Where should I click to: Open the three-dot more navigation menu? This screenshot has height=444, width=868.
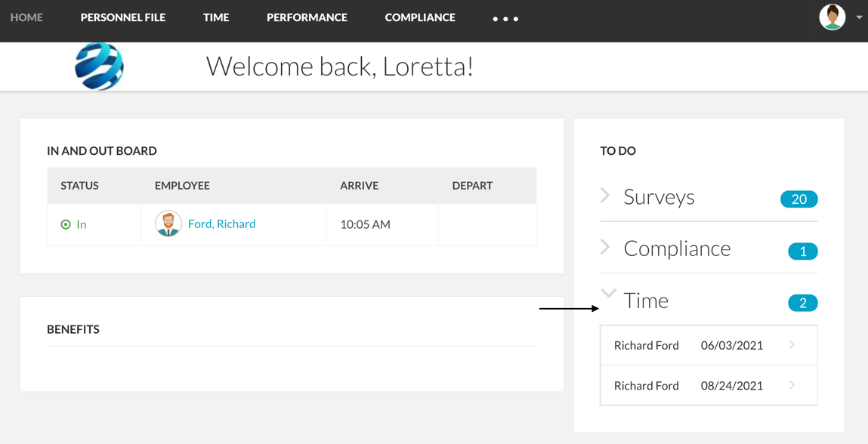click(x=505, y=18)
